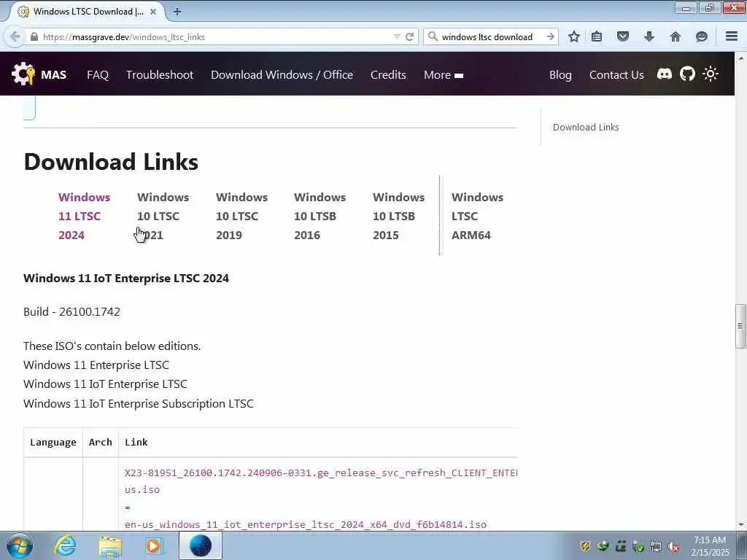Expand the More menu in navbar

tap(443, 75)
